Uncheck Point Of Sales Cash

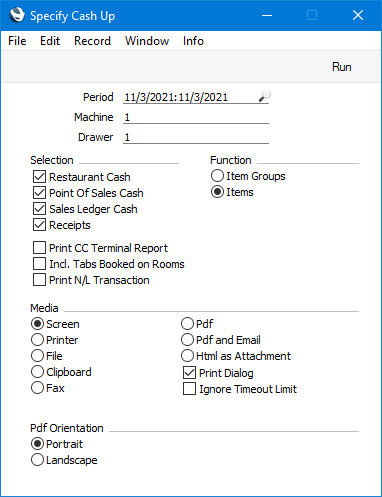point(39,193)
